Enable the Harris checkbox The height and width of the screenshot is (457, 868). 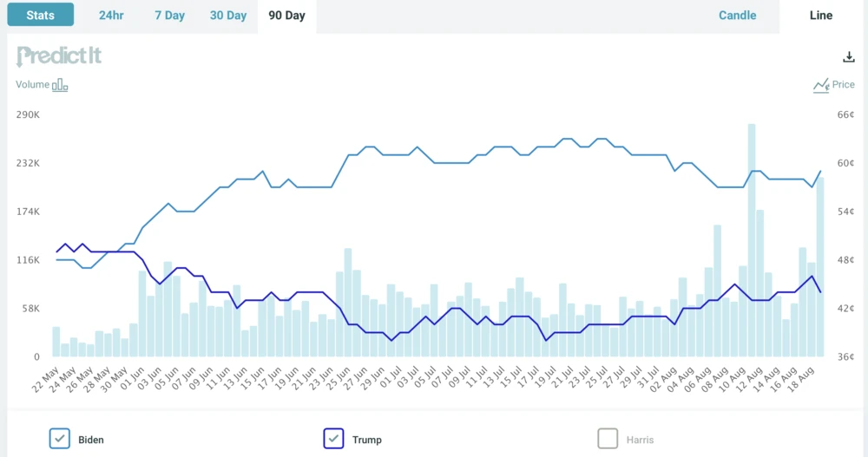click(x=608, y=439)
